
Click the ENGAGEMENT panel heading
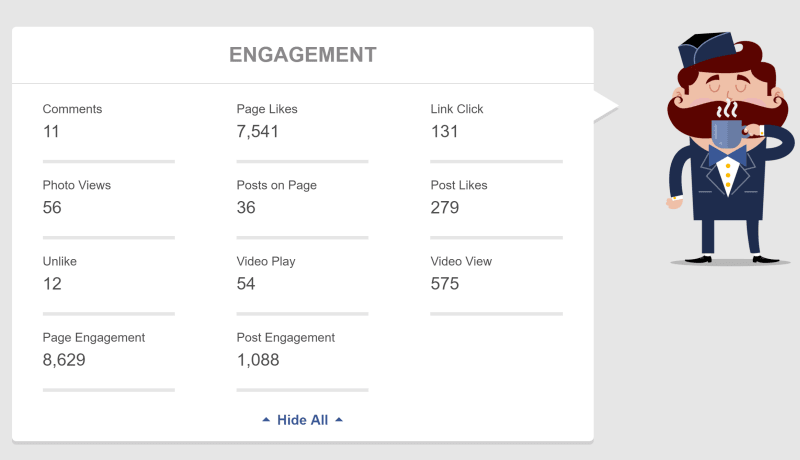pos(303,55)
